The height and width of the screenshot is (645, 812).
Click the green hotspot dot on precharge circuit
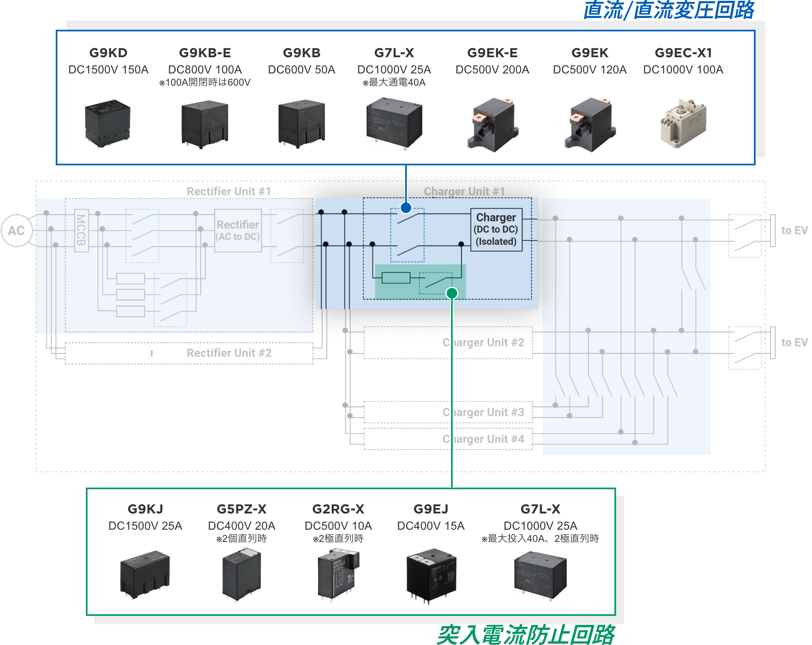tap(452, 293)
